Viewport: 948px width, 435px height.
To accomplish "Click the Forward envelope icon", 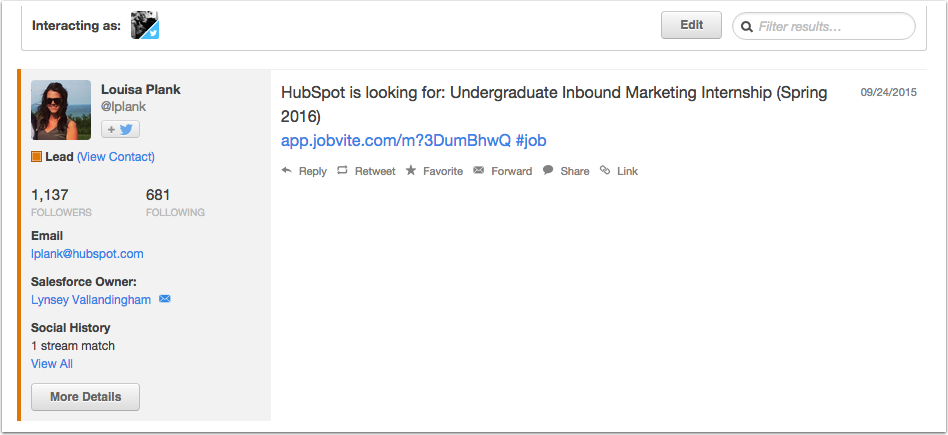I will point(479,170).
